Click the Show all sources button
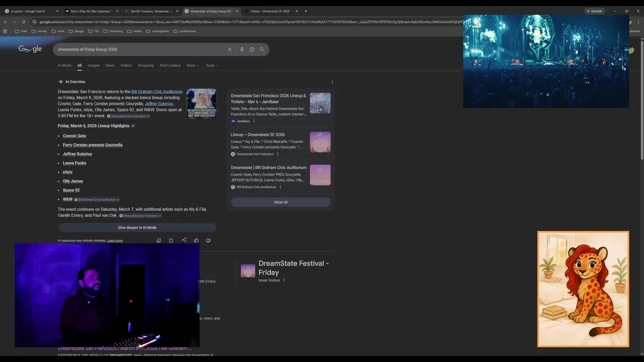This screenshot has width=644, height=362. click(x=281, y=202)
